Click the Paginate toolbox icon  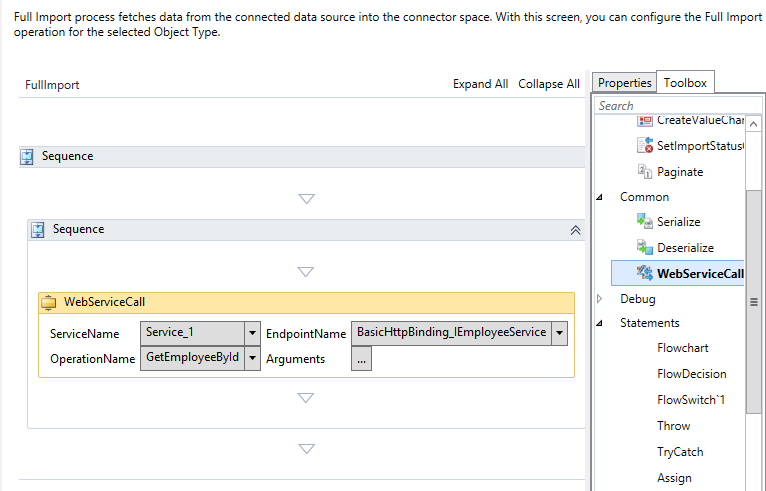(x=645, y=172)
